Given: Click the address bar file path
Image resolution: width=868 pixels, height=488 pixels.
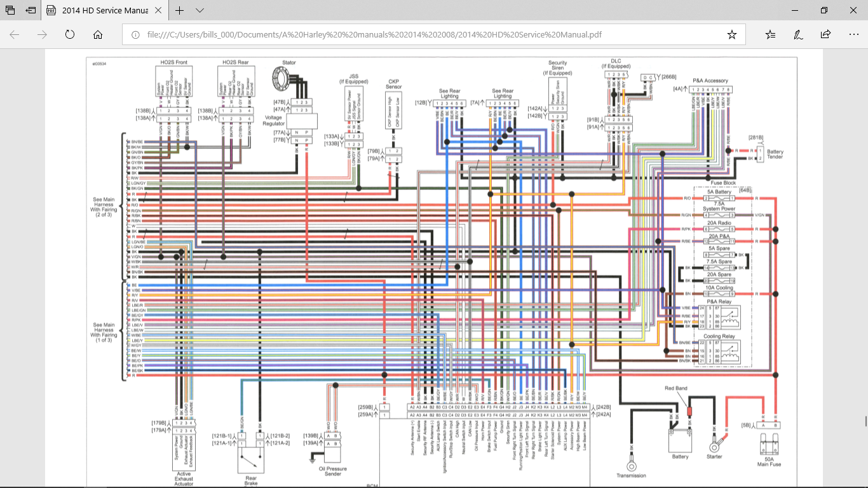Looking at the screenshot, I should [374, 35].
